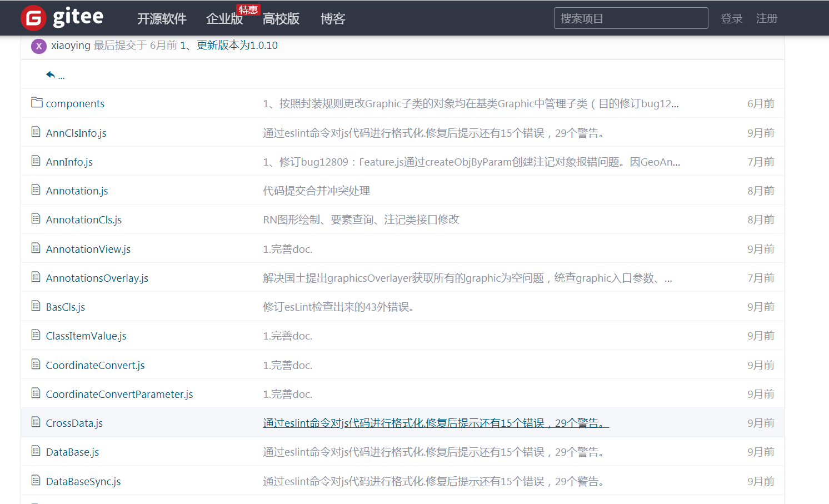Viewport: 829px width, 504px height.
Task: Open DataBaseSync.js eslint commit message
Action: (435, 482)
